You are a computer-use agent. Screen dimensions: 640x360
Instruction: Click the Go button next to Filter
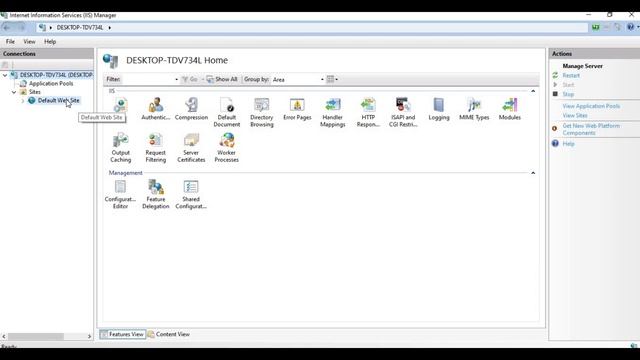190,79
